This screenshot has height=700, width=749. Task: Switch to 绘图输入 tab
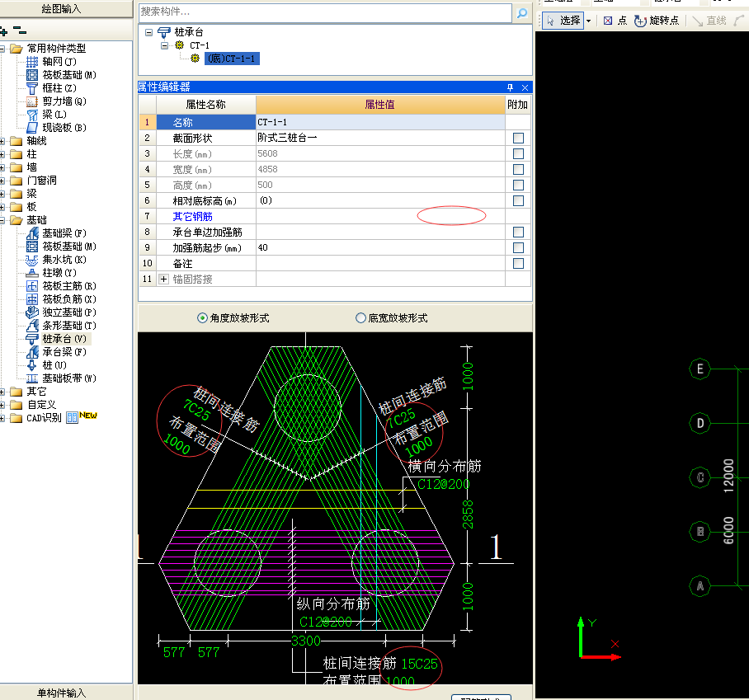(62, 8)
